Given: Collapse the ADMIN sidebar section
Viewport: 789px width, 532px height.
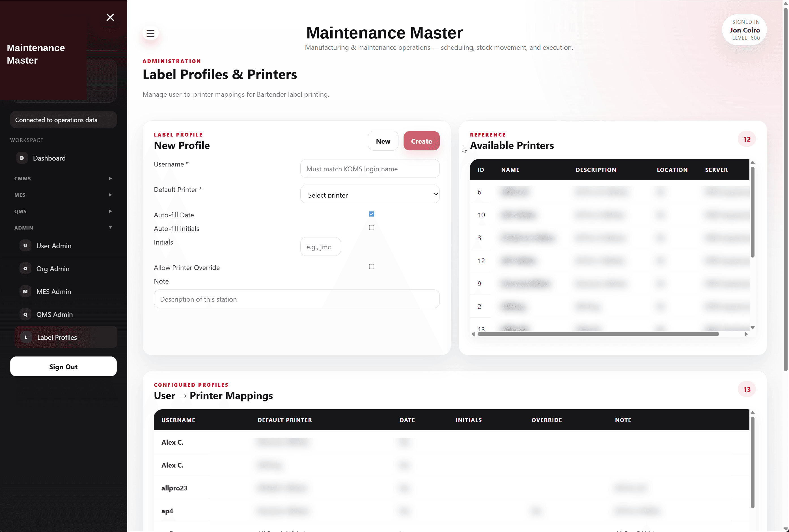Looking at the screenshot, I should tap(63, 227).
